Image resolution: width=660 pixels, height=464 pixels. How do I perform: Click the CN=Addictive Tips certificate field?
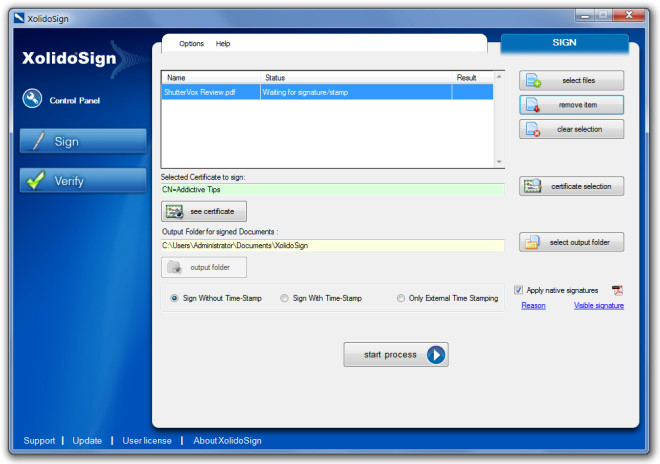[x=333, y=189]
